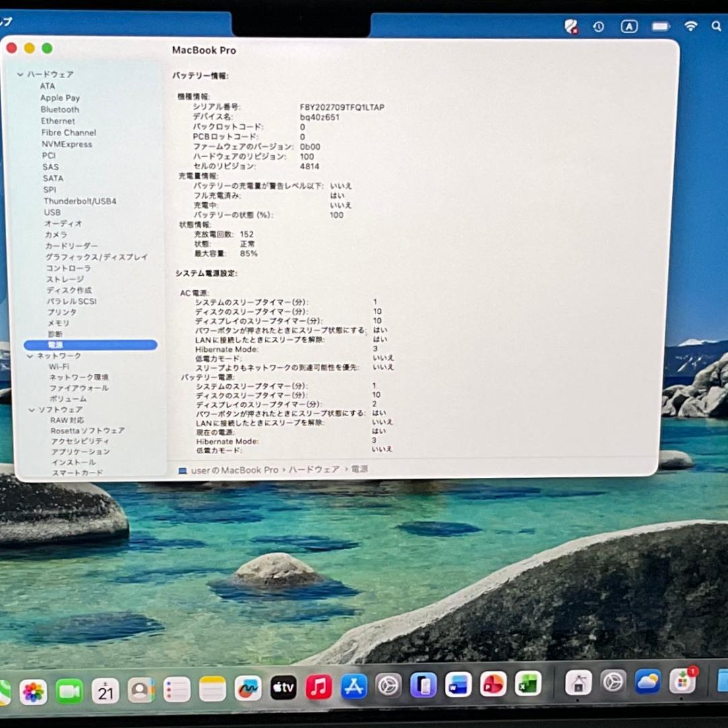The height and width of the screenshot is (728, 728).
Task: Open the Time Machine menu bar icon
Action: pyautogui.click(x=599, y=27)
